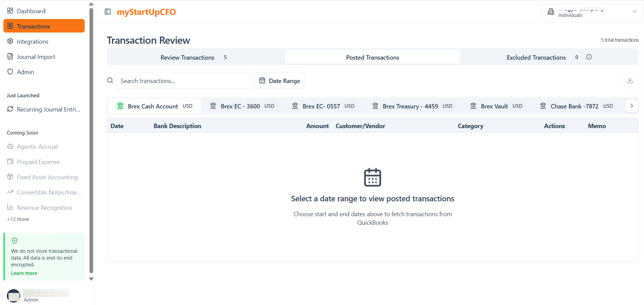The image size is (644, 305).
Task: Click the Excluded Transactions info icon
Action: pyautogui.click(x=589, y=57)
